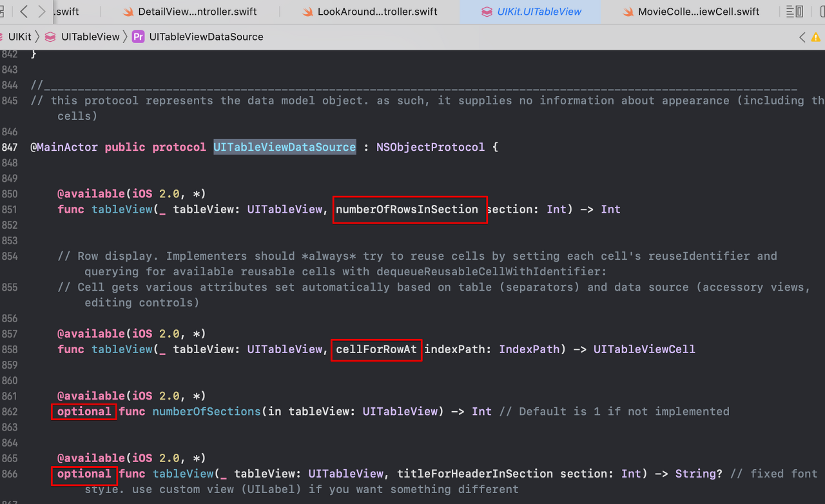This screenshot has height=504, width=825.
Task: Click the protocol keyword on line 847
Action: point(179,147)
